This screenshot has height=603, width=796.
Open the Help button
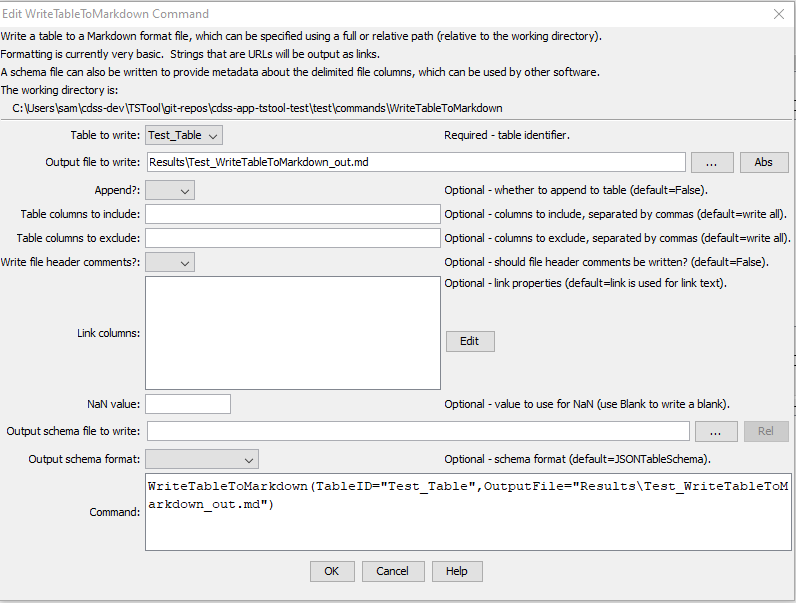pos(457,572)
